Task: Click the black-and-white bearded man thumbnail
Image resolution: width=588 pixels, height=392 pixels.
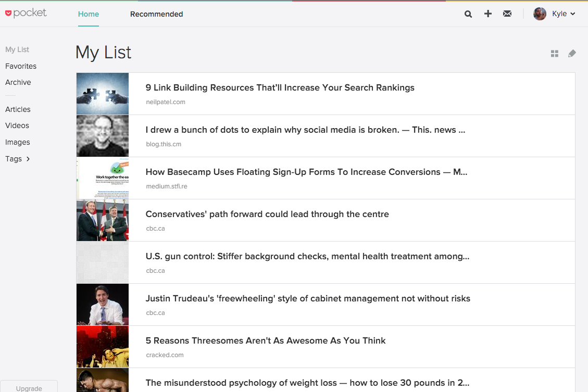Action: tap(103, 136)
